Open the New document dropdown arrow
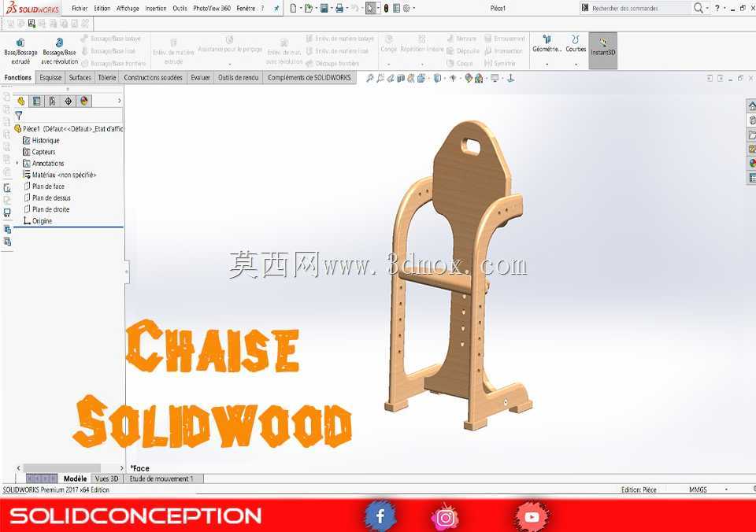Viewport: 756px width, 532px height. pyautogui.click(x=300, y=8)
